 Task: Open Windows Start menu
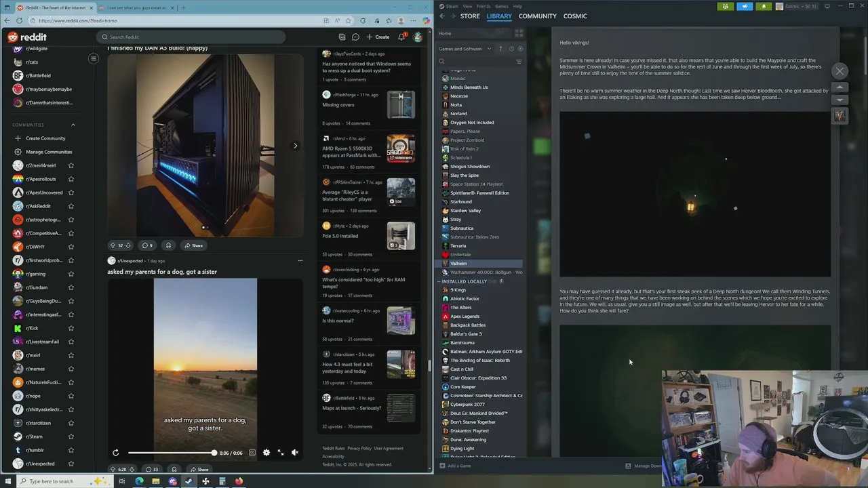click(8, 481)
